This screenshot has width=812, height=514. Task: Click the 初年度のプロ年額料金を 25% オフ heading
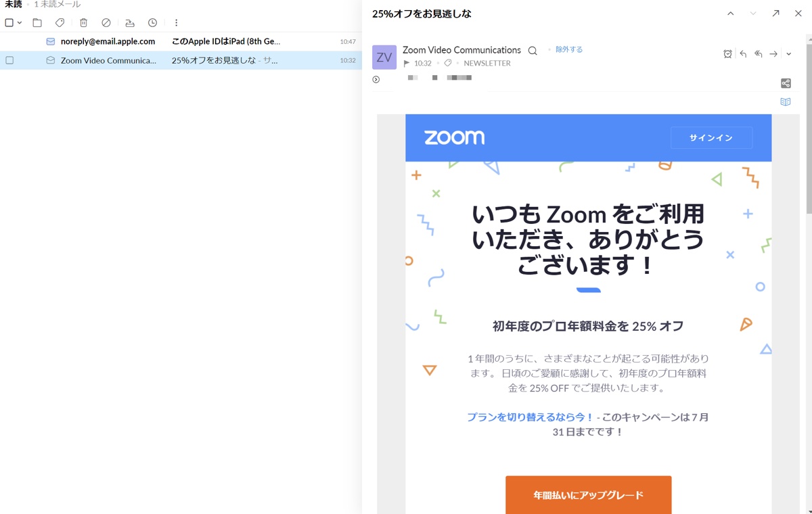coord(588,326)
